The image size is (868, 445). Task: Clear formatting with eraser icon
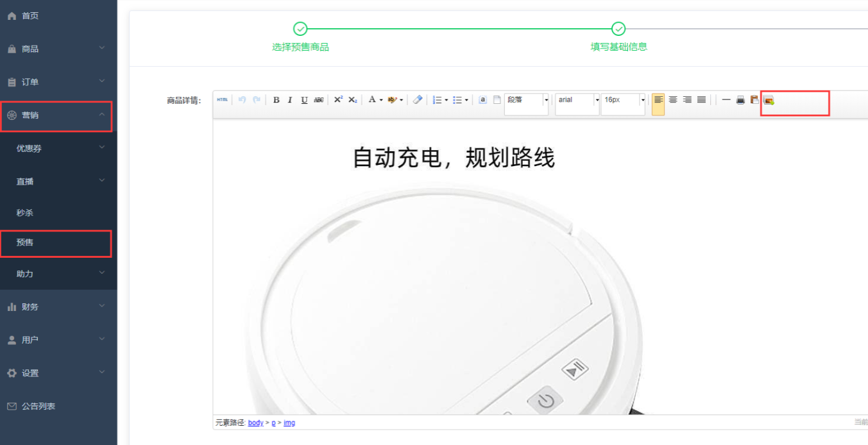click(x=418, y=100)
